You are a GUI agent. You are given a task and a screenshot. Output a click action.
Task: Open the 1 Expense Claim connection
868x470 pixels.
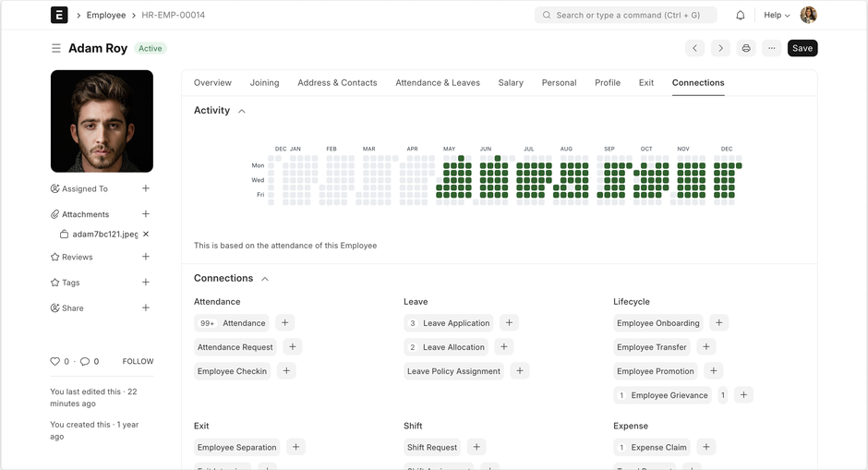[x=652, y=447]
